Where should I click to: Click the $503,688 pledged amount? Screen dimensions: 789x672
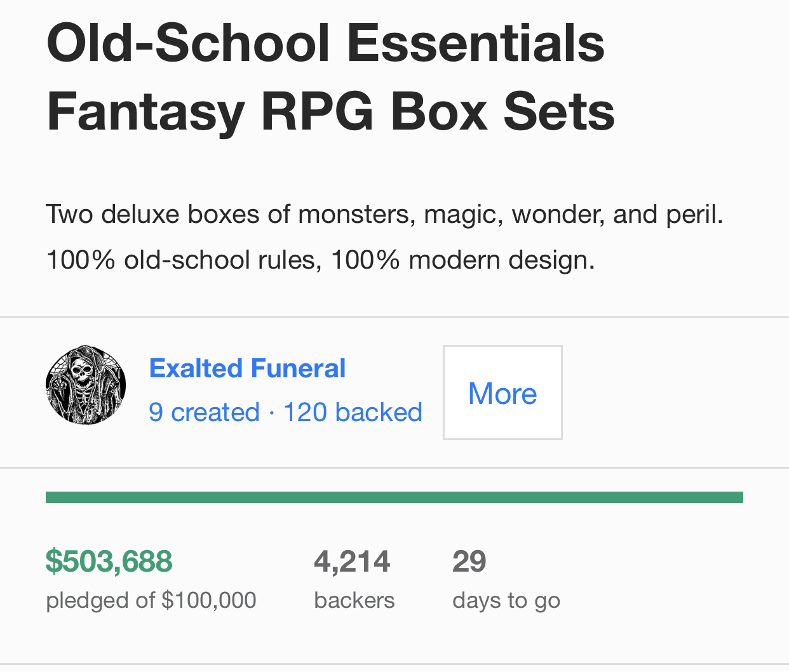coord(109,561)
